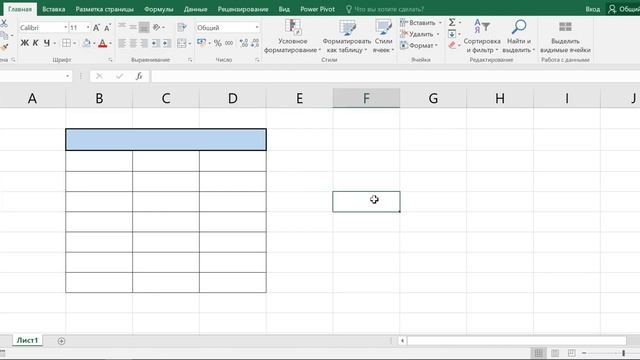
Task: Open Форматировать как таблицу
Action: pyautogui.click(x=347, y=36)
